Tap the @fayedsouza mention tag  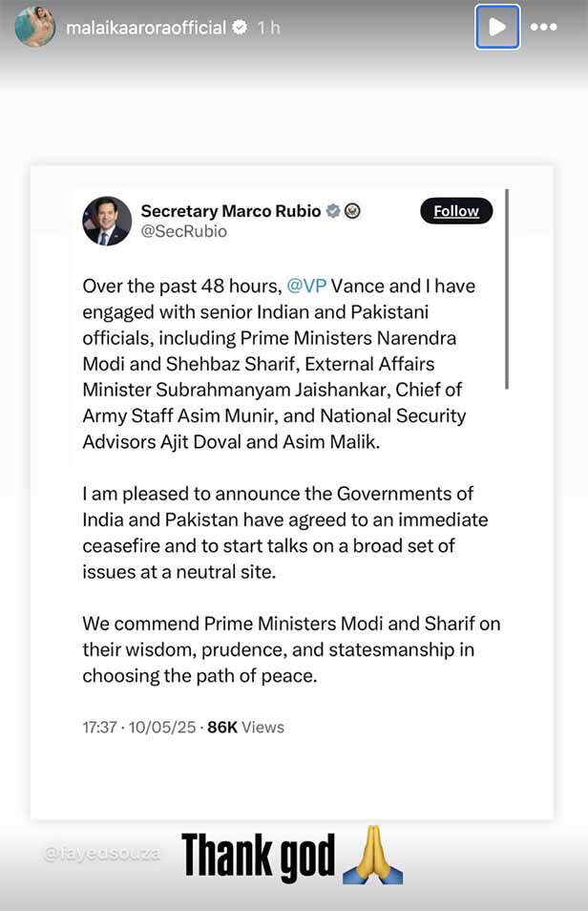(101, 850)
